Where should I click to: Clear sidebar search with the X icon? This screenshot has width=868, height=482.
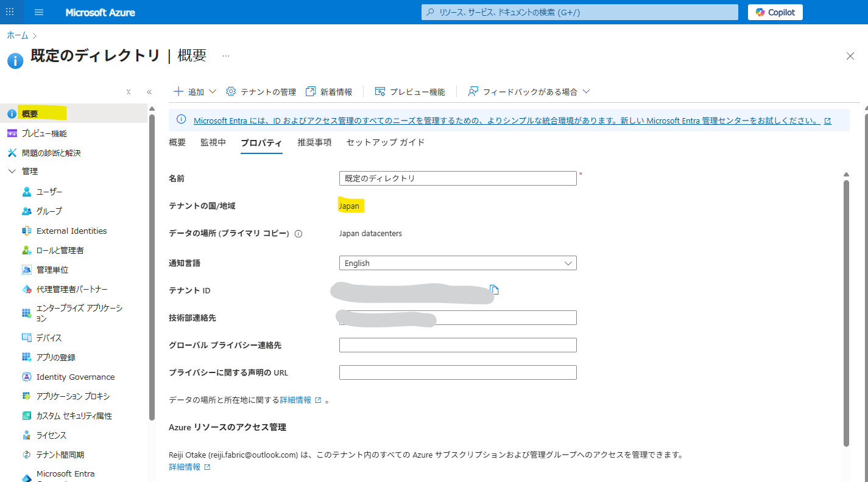coord(129,92)
